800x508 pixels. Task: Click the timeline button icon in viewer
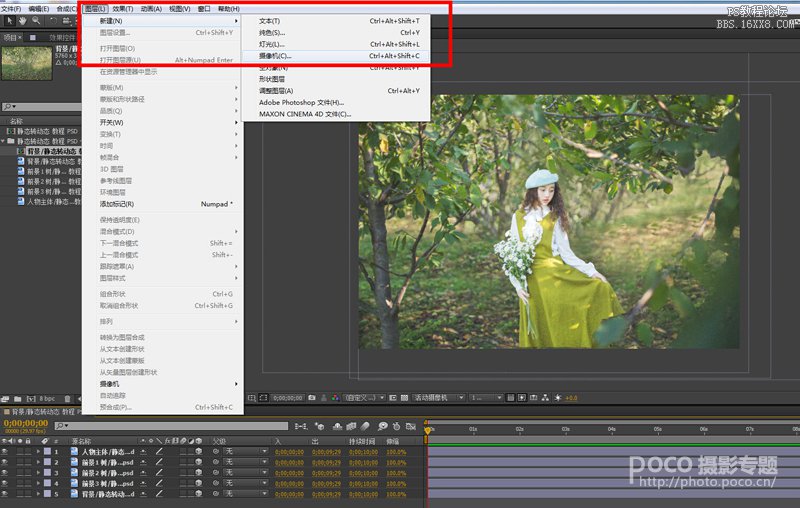pos(534,398)
